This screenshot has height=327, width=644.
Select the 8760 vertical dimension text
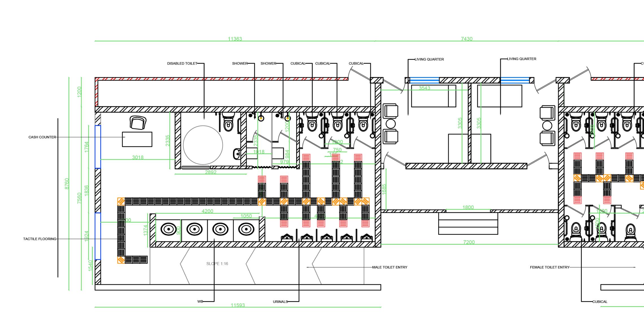pos(67,184)
